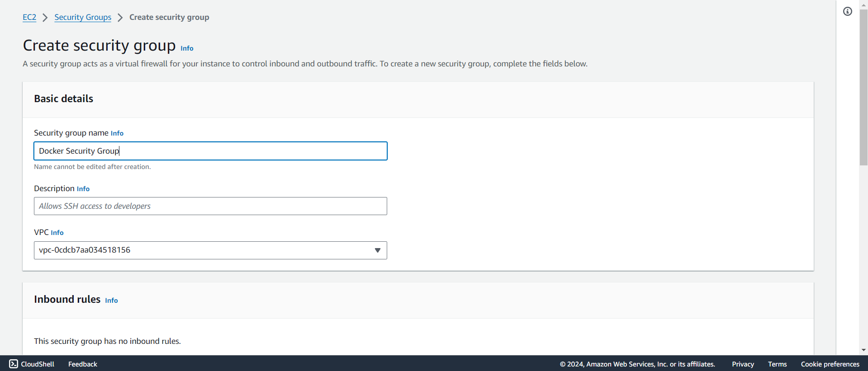
Task: Click the 'Basic details' heading
Action: 63,99
